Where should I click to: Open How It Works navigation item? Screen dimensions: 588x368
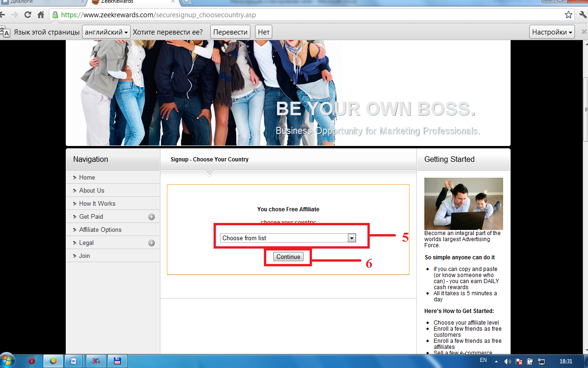(97, 203)
